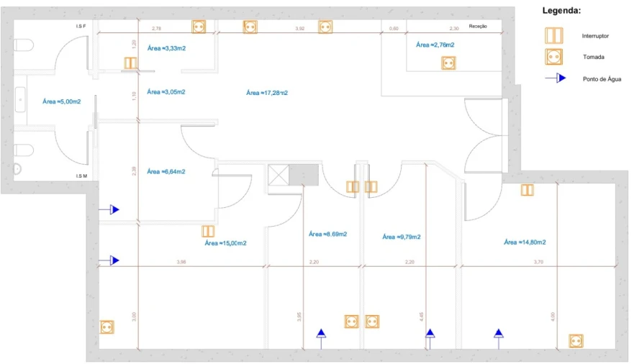Click the 'I.S F' restroom label
The image size is (634, 364).
[81, 27]
